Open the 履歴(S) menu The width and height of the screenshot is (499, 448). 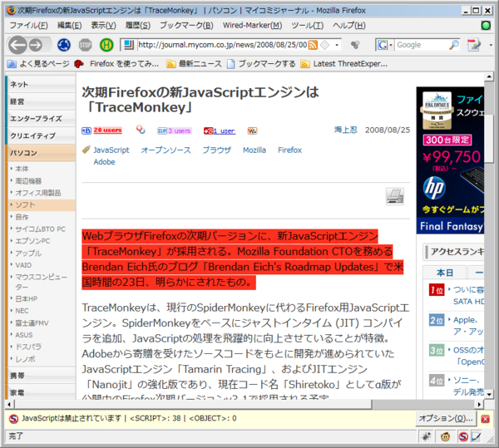click(x=138, y=26)
